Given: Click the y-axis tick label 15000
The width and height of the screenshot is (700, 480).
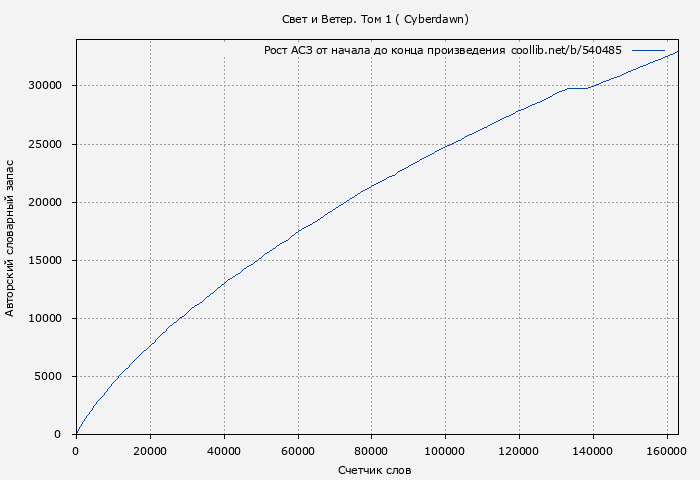Looking at the screenshot, I should pyautogui.click(x=45, y=261).
